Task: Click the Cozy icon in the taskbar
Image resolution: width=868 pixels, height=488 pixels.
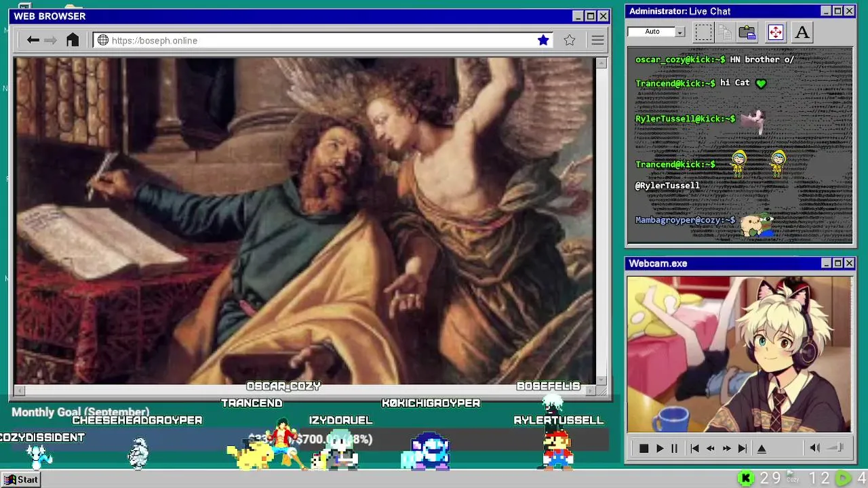Action: click(x=792, y=477)
